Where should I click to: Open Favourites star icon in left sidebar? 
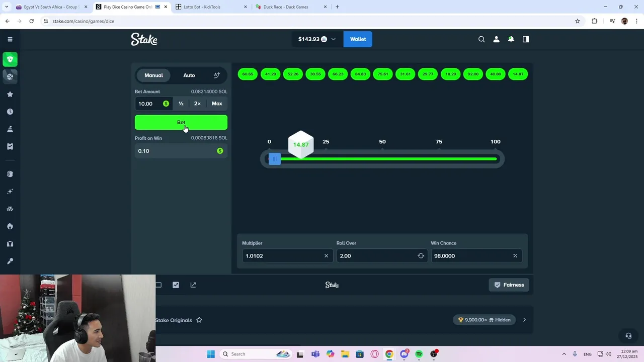[x=10, y=94]
